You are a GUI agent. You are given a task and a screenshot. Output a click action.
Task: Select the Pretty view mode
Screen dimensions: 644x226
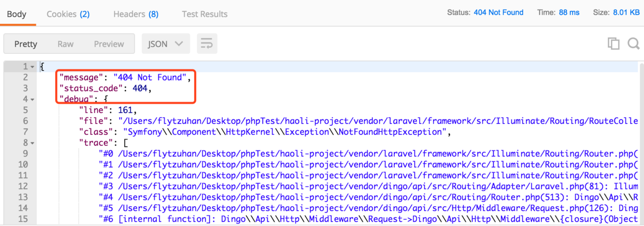click(x=25, y=44)
